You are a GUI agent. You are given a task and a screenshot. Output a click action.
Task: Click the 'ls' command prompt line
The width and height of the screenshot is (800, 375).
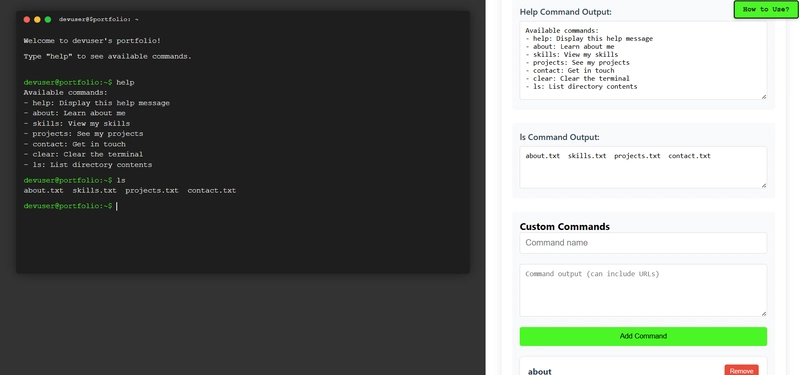[x=74, y=181]
